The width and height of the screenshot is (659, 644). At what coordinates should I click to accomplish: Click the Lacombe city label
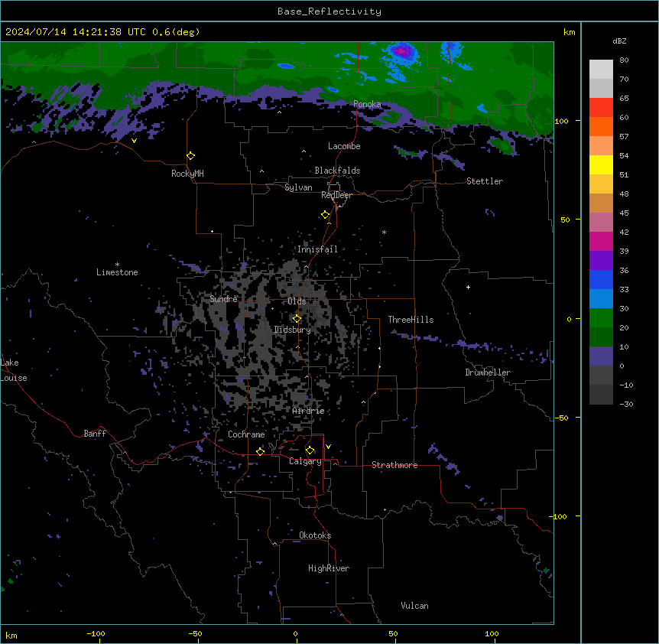(344, 146)
